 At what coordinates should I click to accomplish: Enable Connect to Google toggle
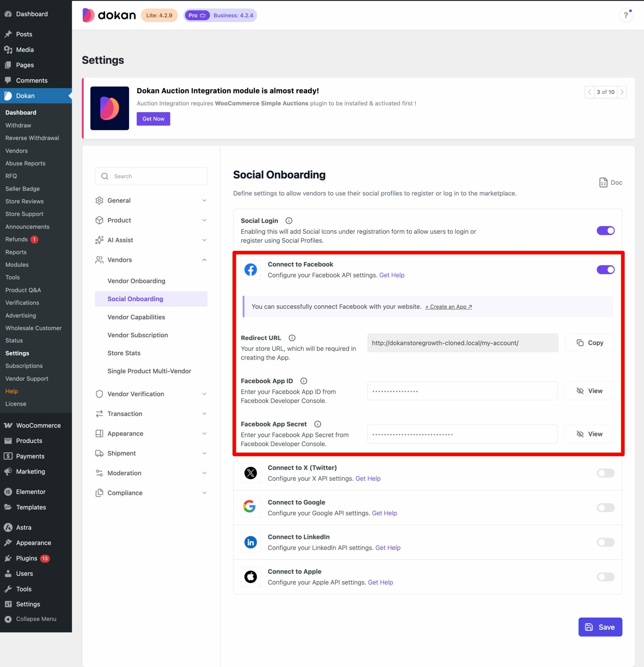(x=605, y=508)
